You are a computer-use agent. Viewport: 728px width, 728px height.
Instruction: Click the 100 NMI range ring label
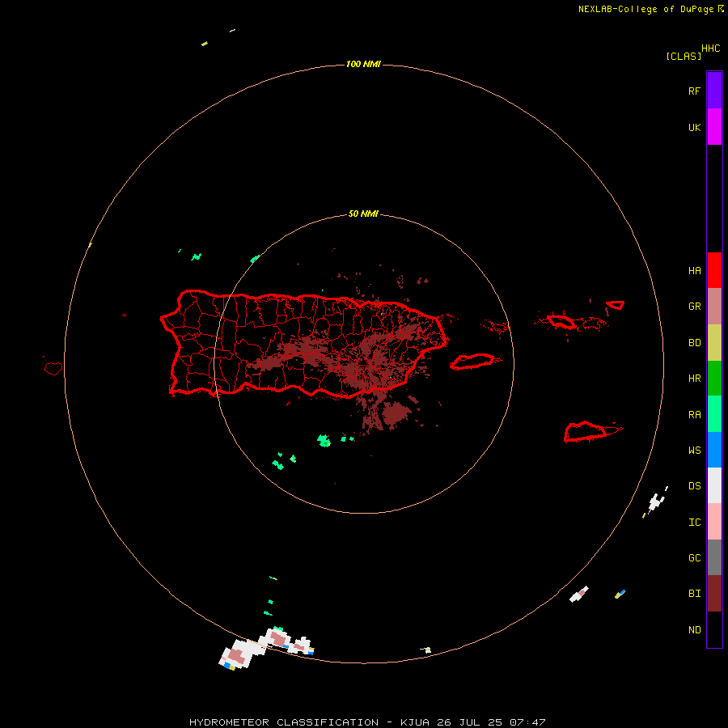(x=363, y=64)
